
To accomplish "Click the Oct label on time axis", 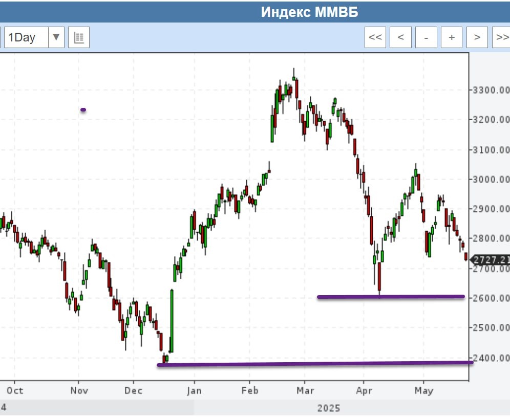I will 15,390.
